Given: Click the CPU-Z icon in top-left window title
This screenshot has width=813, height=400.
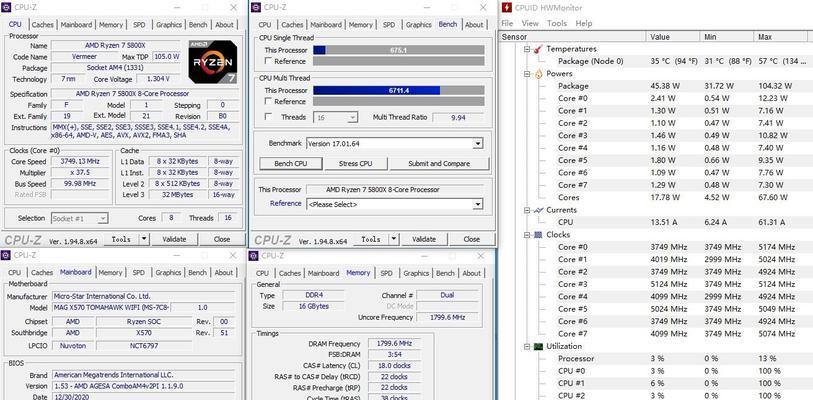Looking at the screenshot, I should pyautogui.click(x=6, y=7).
